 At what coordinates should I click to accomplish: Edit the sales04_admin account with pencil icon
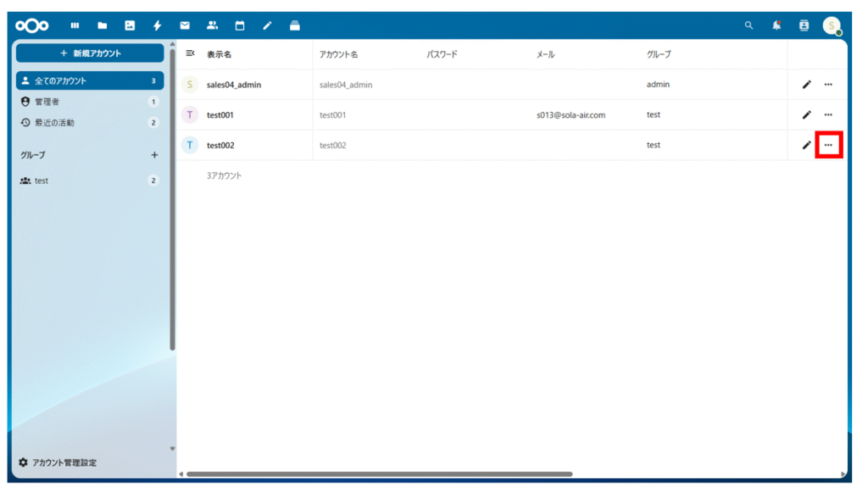(x=806, y=84)
